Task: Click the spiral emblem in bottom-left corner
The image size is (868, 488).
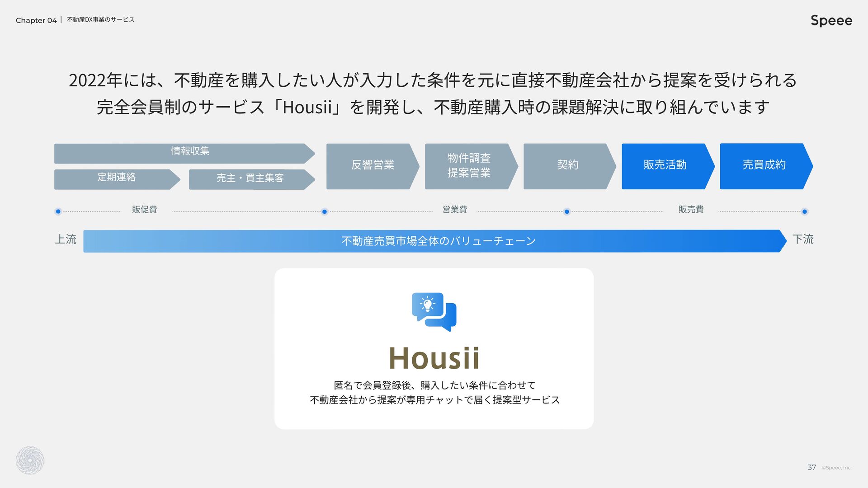Action: coord(30,460)
